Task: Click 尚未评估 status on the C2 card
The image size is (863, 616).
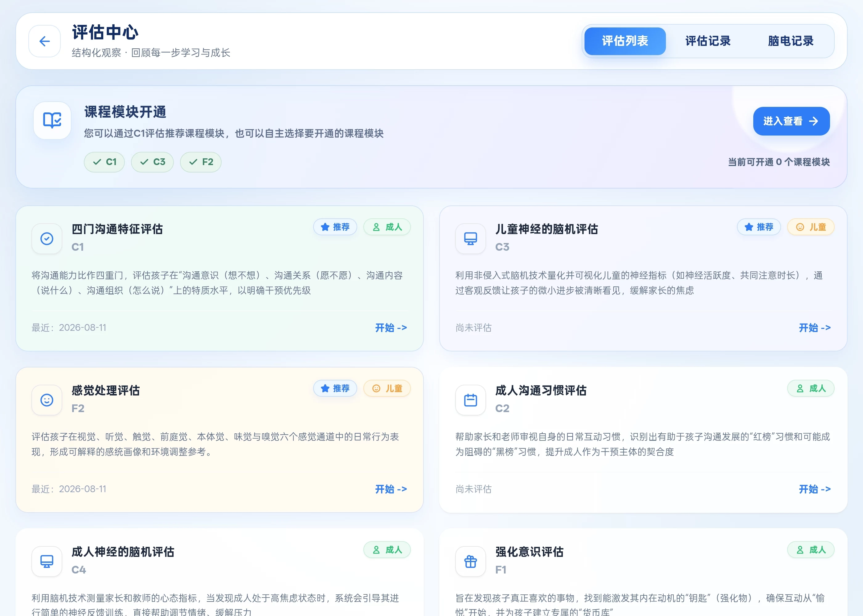Action: coord(474,489)
